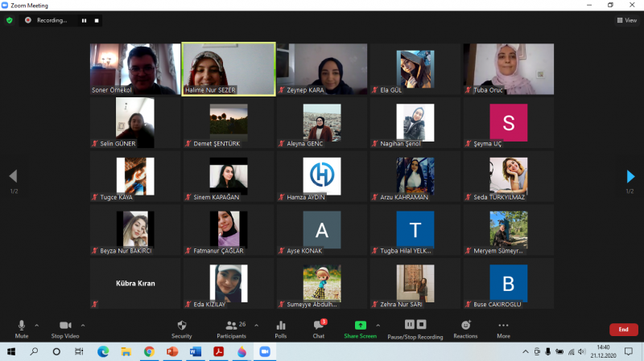This screenshot has height=361, width=644.
Task: Pause recording from the top recording bar
Action: [84, 20]
